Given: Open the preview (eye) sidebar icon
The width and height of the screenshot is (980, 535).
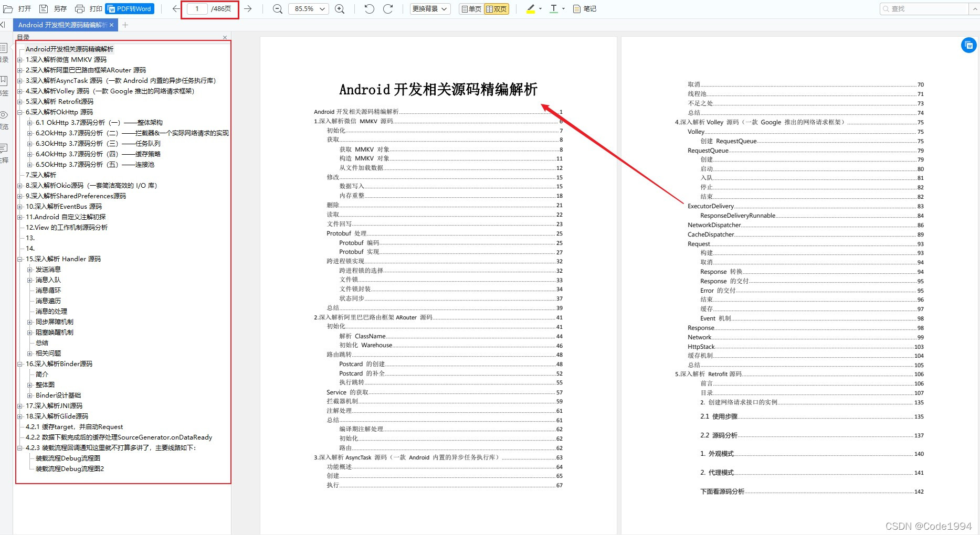Looking at the screenshot, I should point(4,114).
